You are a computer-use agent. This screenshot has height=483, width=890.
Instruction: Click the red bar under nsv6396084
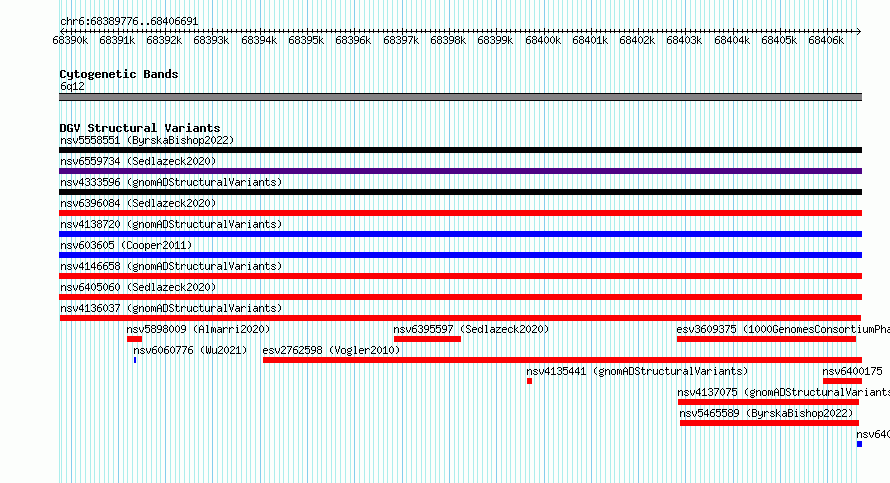coord(460,213)
